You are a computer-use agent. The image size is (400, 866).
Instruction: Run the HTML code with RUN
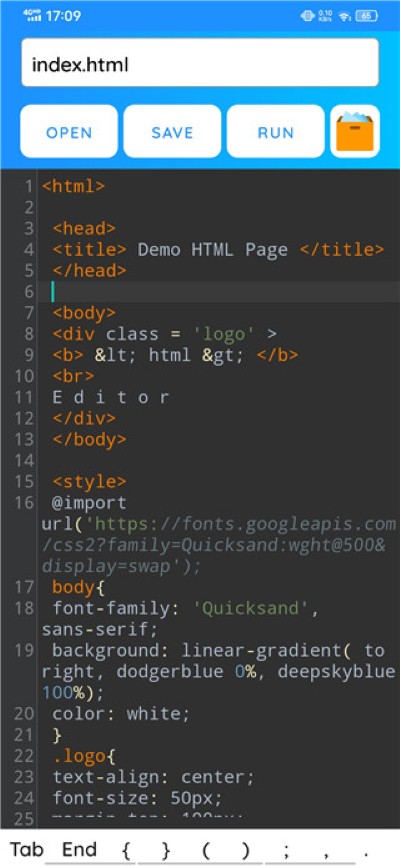pyautogui.click(x=276, y=131)
